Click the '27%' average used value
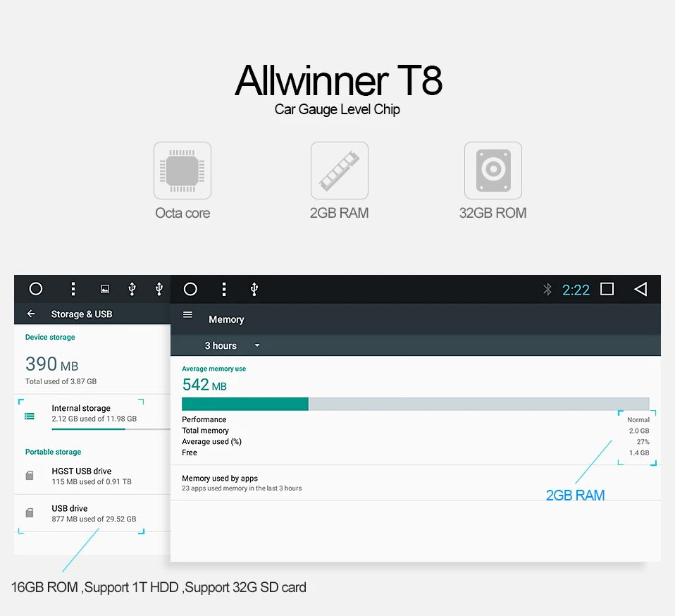The width and height of the screenshot is (675, 616). point(643,442)
